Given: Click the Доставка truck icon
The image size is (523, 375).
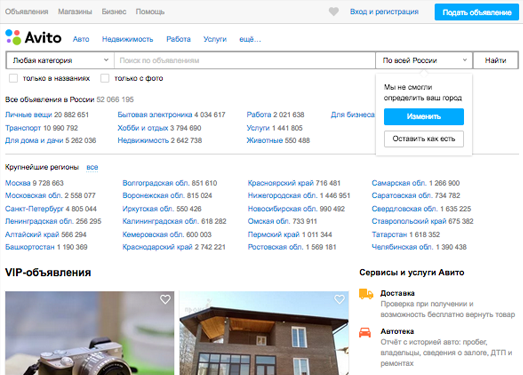Looking at the screenshot, I should 366,294.
